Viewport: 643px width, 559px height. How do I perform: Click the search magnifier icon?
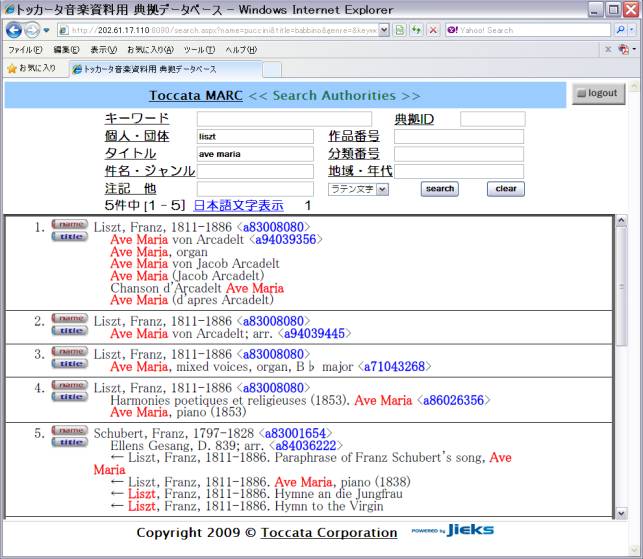[620, 30]
